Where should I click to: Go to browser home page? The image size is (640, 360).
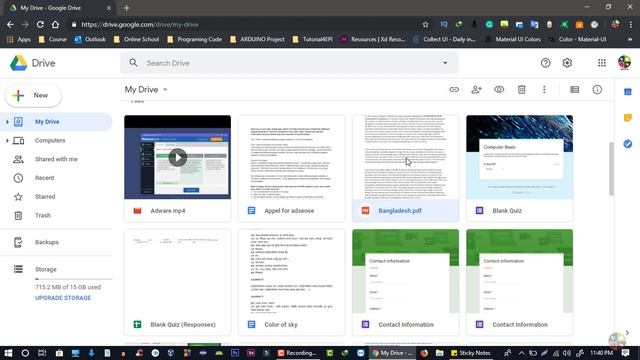point(55,24)
